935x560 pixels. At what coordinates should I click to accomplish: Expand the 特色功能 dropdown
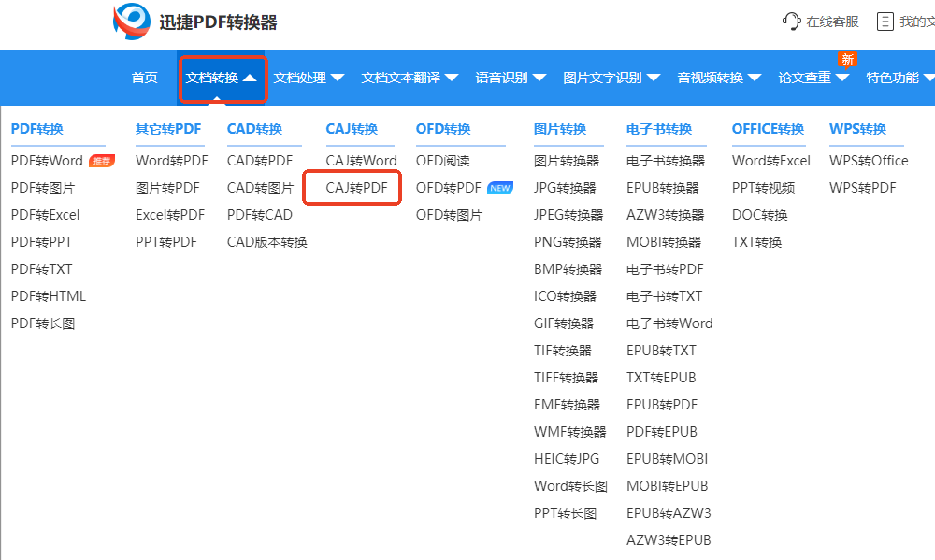coord(895,78)
